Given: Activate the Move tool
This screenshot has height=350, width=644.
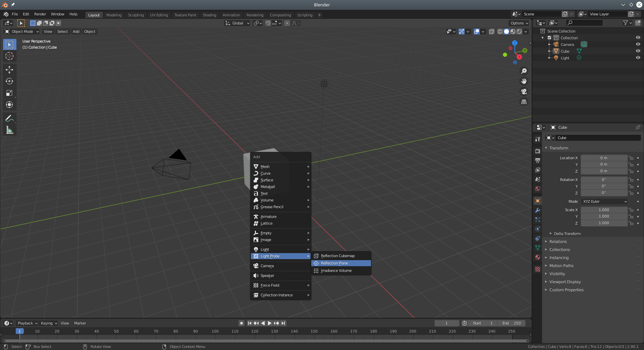Looking at the screenshot, I should pos(9,69).
